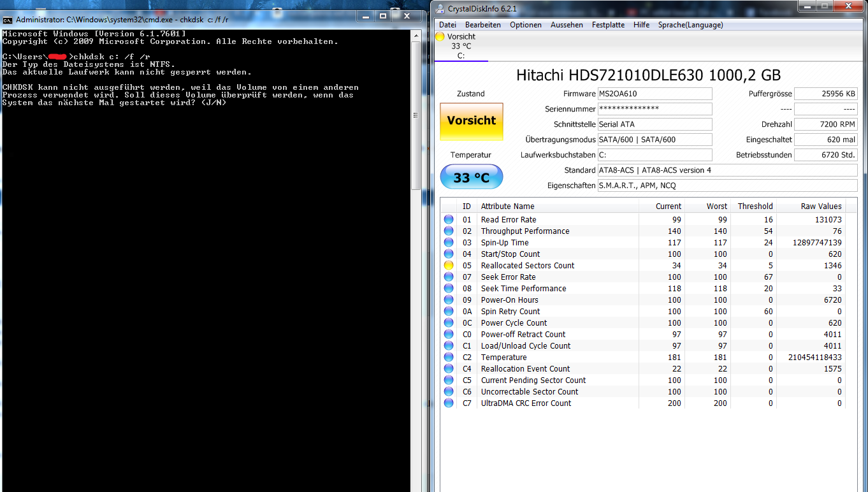
Task: Open the Aussehen menu
Action: [567, 25]
